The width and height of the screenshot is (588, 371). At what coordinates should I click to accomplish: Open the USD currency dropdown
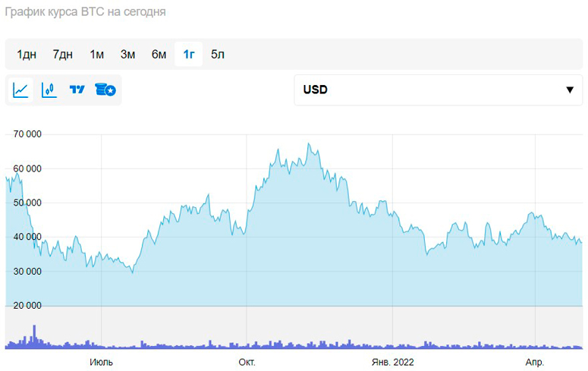pyautogui.click(x=438, y=90)
